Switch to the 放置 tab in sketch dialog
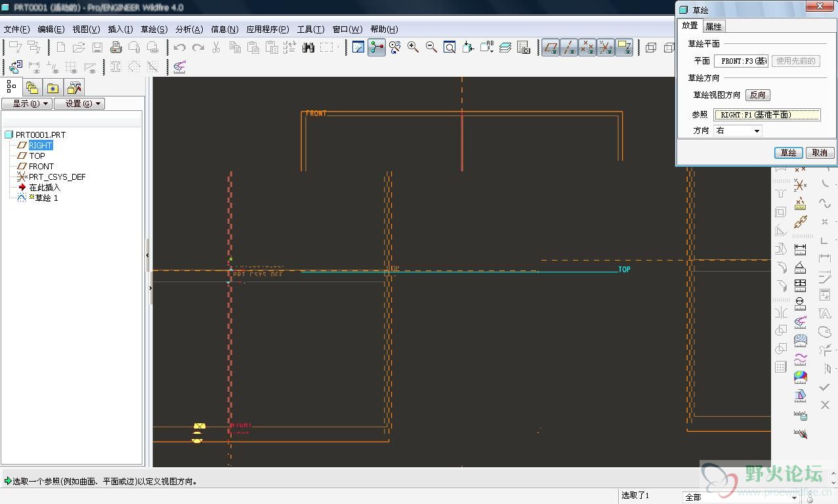 coord(690,26)
